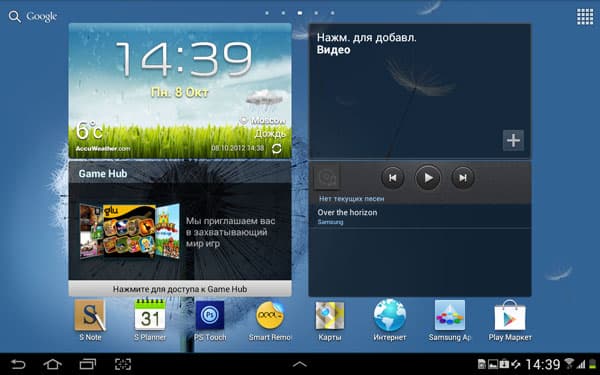Image resolution: width=600 pixels, height=375 pixels.
Task: Go to Home screen button
Action: 52,364
